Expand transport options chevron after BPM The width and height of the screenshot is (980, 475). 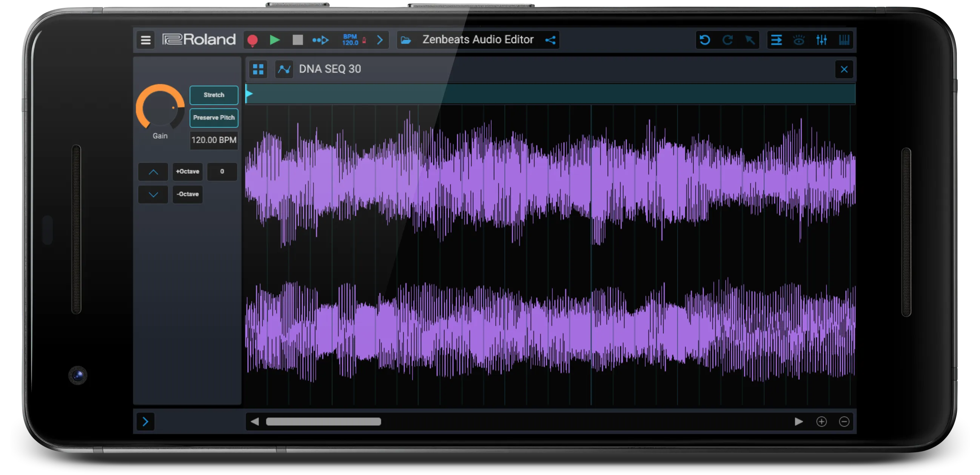380,40
